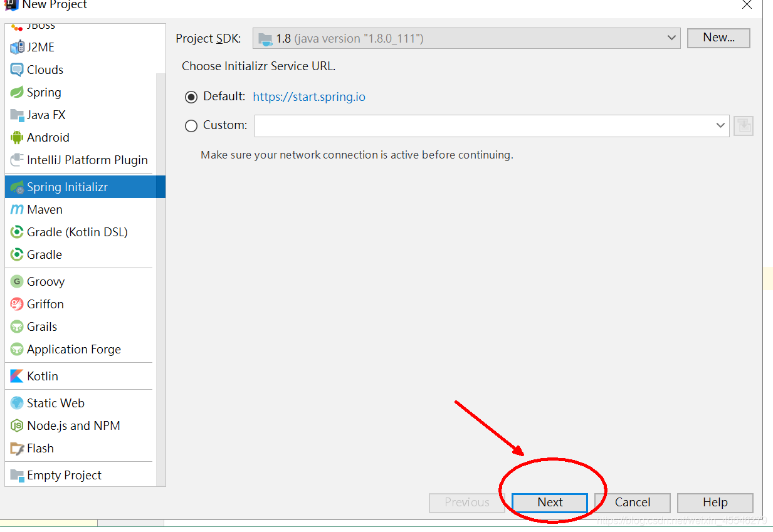Image resolution: width=773 pixels, height=532 pixels.
Task: Click the IntelliJ logo in title bar
Action: 11,4
